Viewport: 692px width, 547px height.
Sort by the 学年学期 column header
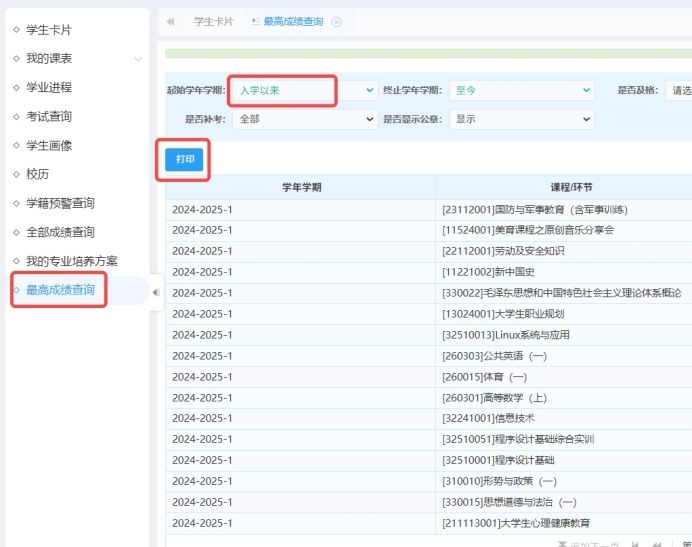pos(300,187)
